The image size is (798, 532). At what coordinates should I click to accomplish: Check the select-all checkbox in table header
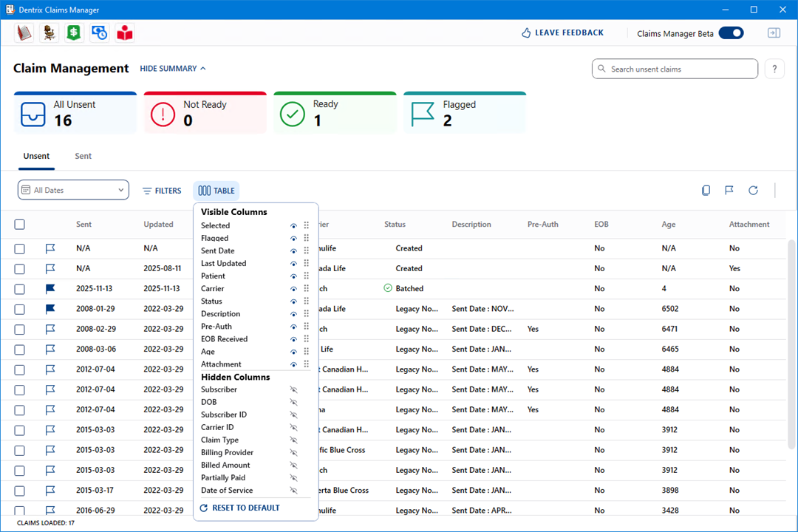pyautogui.click(x=20, y=225)
